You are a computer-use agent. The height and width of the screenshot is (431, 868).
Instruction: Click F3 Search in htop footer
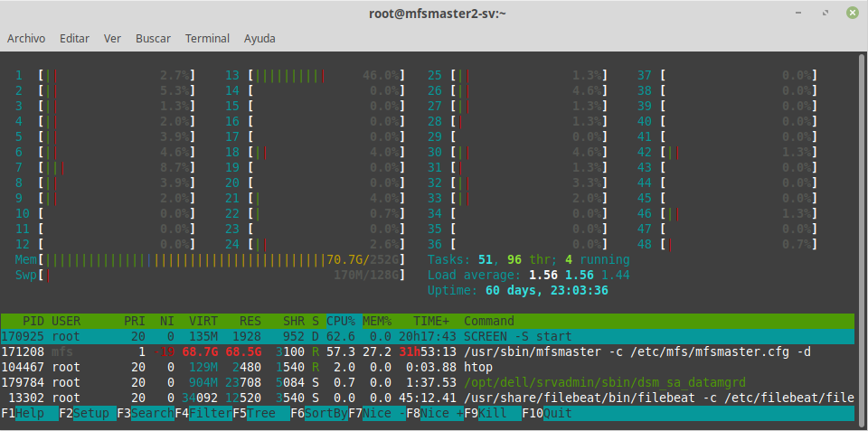pyautogui.click(x=146, y=413)
